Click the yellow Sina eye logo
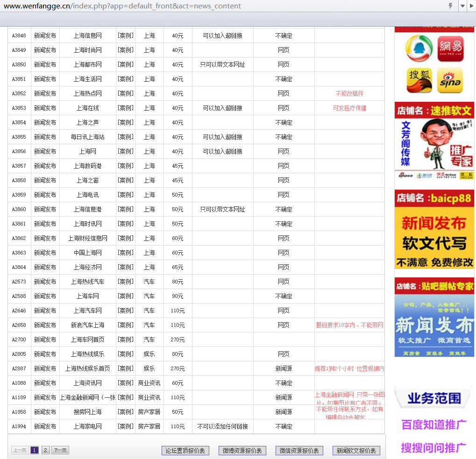The height and width of the screenshot is (459, 476). 450,80
